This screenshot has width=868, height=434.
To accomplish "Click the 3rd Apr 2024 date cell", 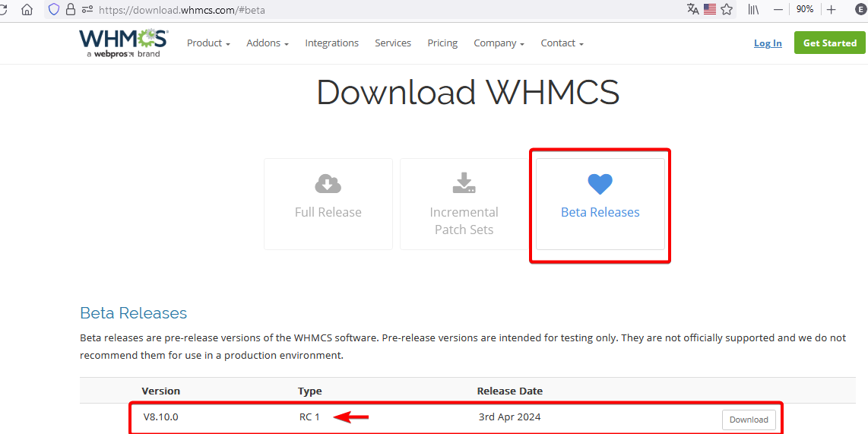I will click(x=510, y=417).
